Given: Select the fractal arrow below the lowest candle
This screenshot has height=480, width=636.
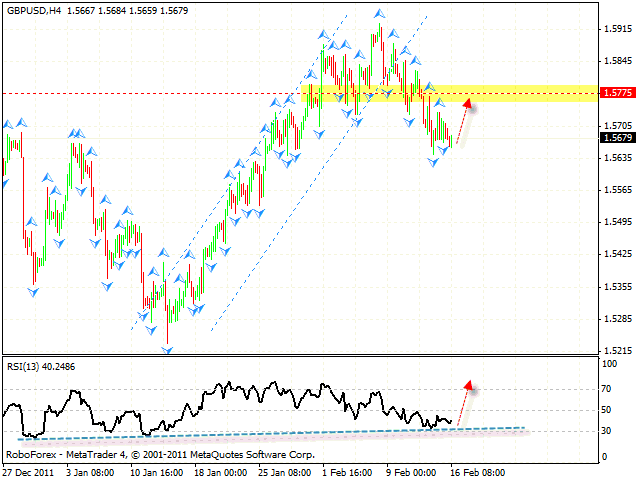Looking at the screenshot, I should pyautogui.click(x=167, y=350).
